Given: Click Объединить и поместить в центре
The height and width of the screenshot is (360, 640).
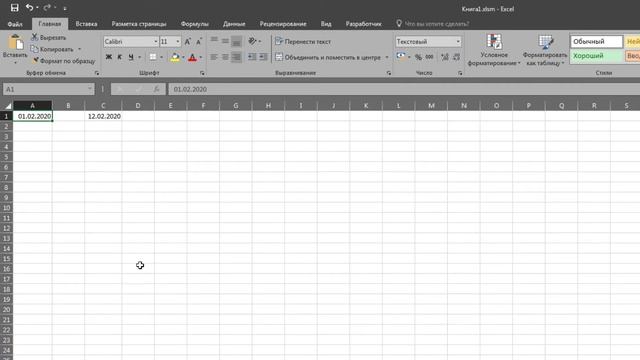Looking at the screenshot, I should coord(328,58).
